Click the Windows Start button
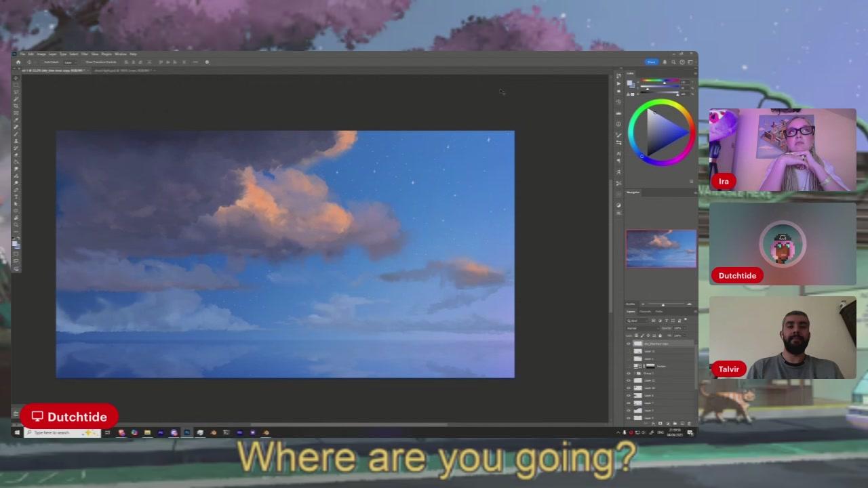The image size is (868, 488). tap(16, 432)
